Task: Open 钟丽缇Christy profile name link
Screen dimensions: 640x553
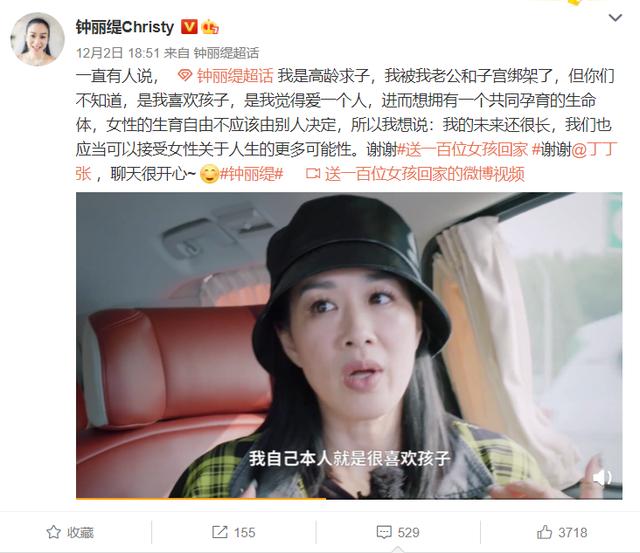Action: click(124, 27)
